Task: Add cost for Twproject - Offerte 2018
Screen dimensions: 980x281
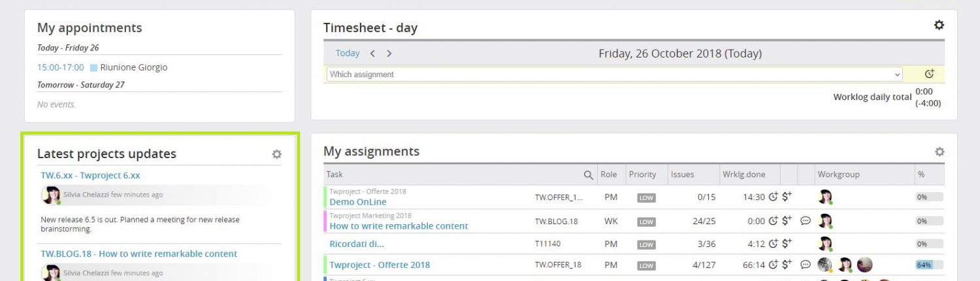Action: pyautogui.click(x=787, y=265)
